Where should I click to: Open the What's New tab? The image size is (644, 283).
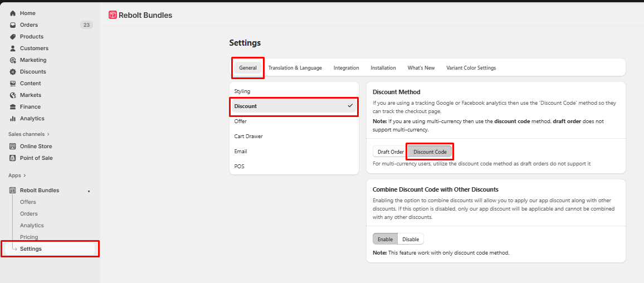(421, 68)
